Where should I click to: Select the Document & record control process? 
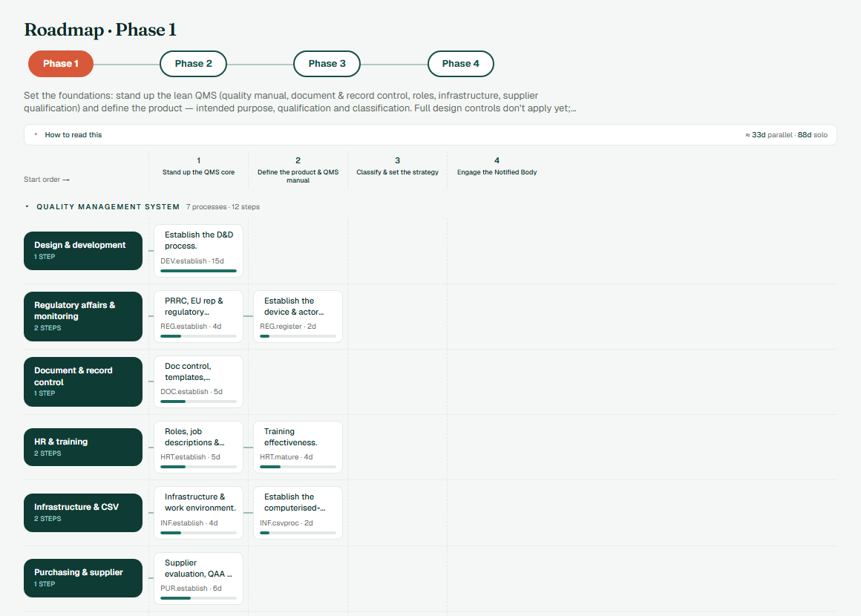point(83,381)
